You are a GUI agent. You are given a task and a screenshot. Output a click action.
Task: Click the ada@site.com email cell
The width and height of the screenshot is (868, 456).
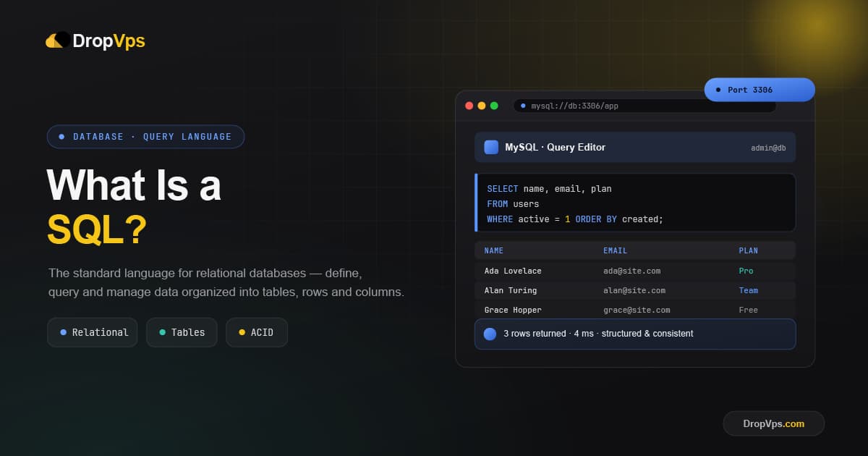pos(631,271)
